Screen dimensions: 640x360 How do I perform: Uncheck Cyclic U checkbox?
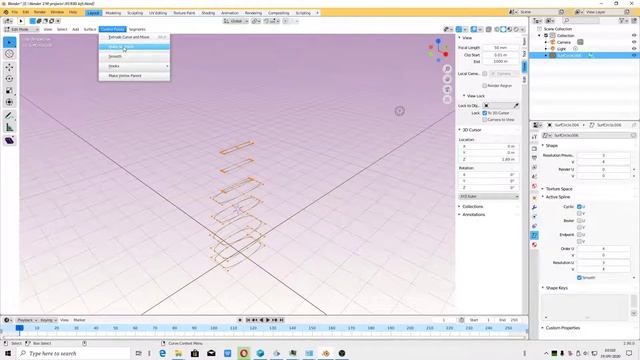[579, 207]
